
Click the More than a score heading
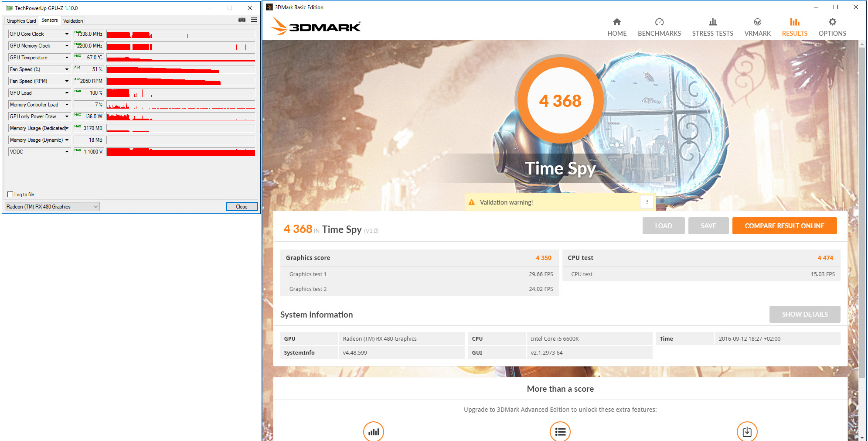[x=560, y=389]
